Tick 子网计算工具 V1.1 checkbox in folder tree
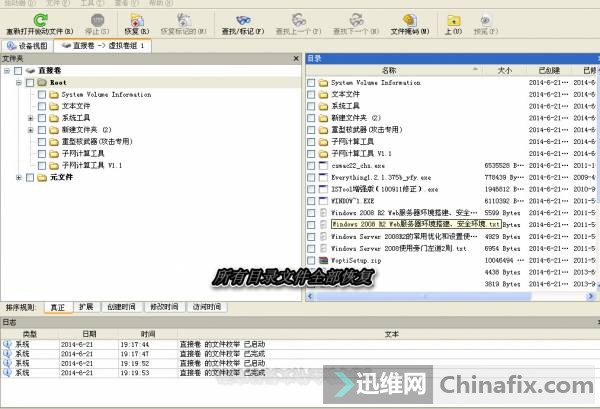 42,166
